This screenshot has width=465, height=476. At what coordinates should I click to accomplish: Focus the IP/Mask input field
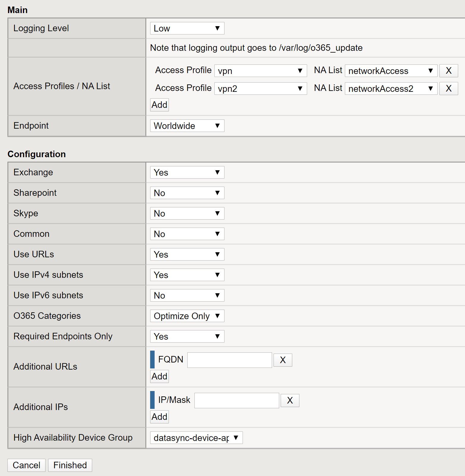[x=237, y=401]
